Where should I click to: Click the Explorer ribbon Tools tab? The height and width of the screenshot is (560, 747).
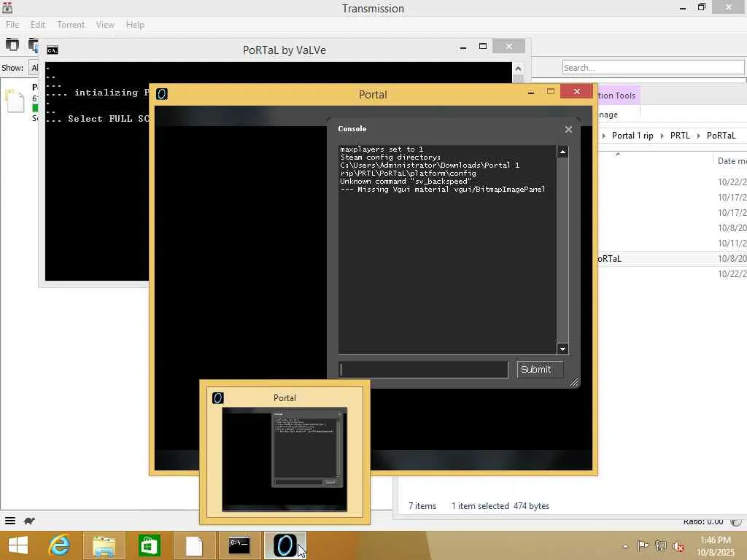[x=617, y=96]
